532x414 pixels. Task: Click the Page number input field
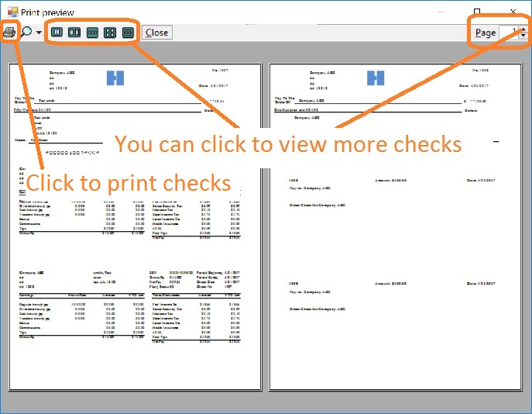510,32
